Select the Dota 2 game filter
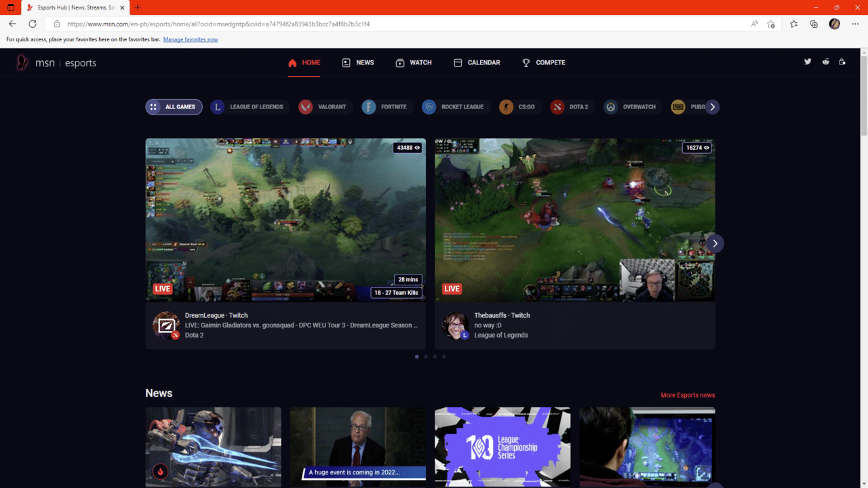Viewport: 868px width, 488px height. point(572,107)
